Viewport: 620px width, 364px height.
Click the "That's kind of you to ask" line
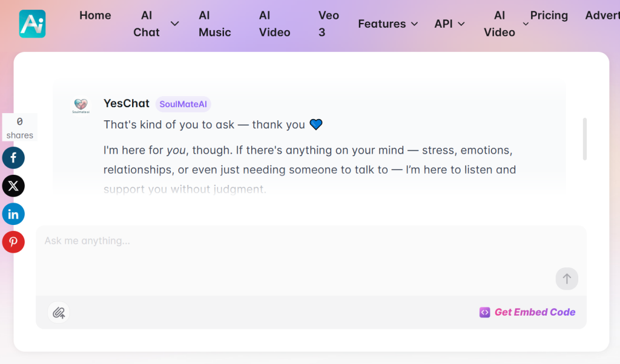(213, 125)
